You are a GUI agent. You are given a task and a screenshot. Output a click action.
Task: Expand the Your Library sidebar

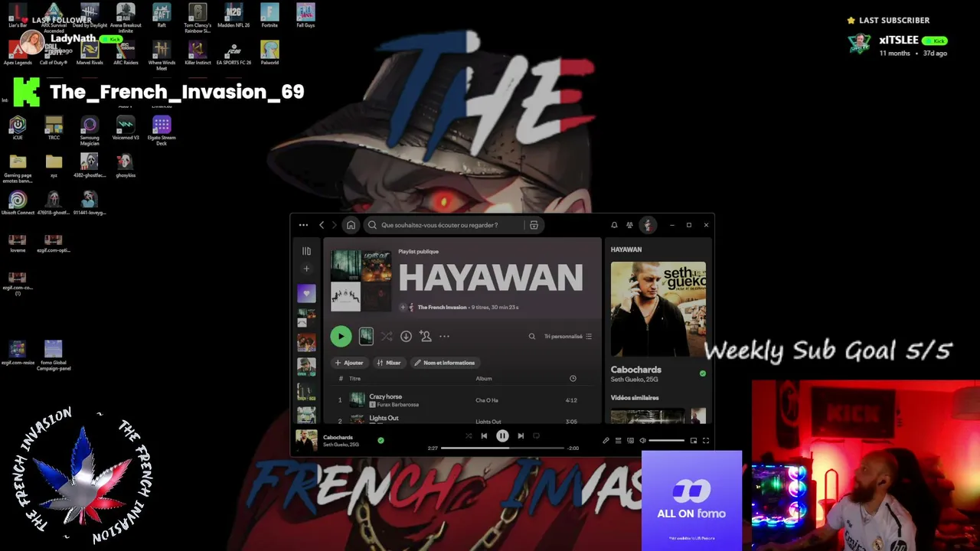[306, 250]
